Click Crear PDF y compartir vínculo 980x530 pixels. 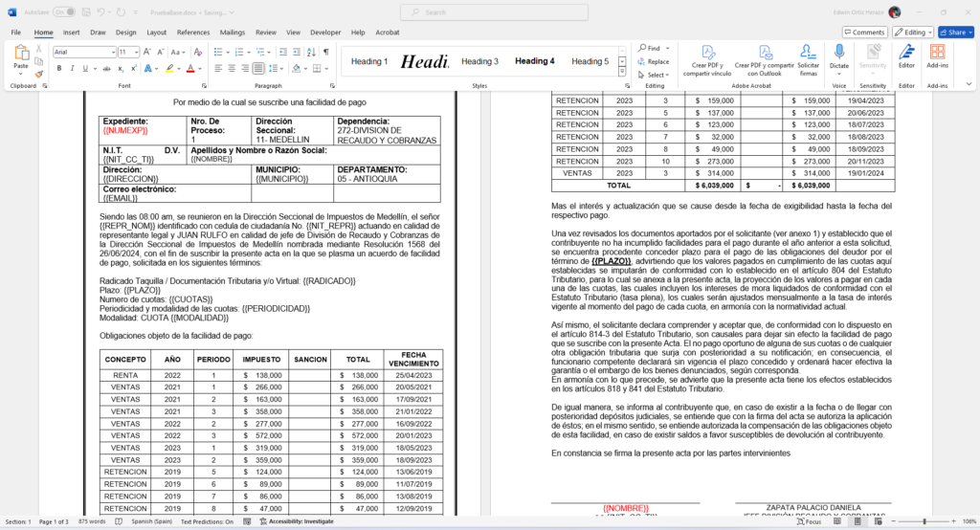pyautogui.click(x=707, y=60)
